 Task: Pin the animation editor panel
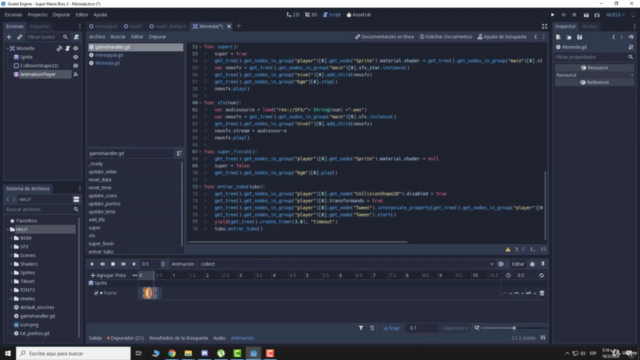pyautogui.click(x=543, y=264)
